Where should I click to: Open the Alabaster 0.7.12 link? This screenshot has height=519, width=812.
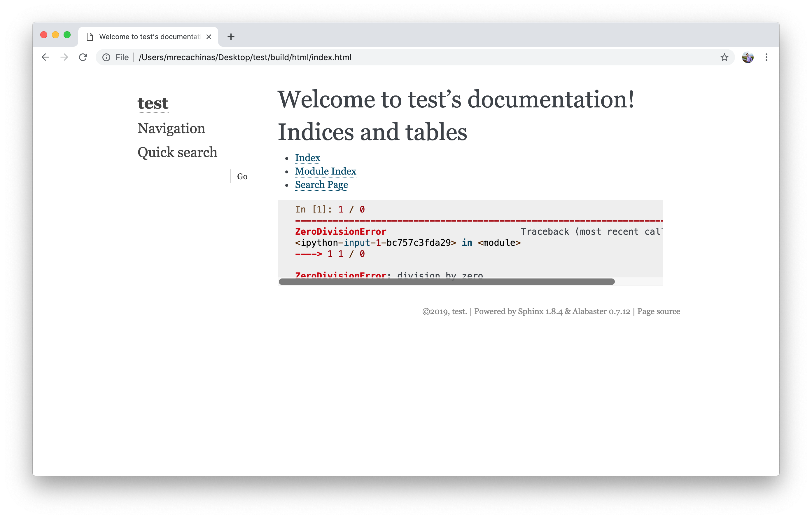601,311
